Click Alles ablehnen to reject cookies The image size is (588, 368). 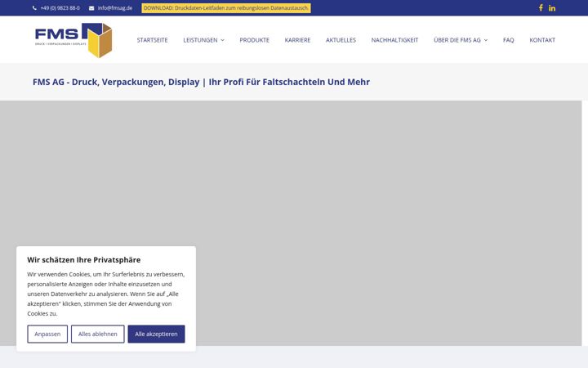[x=97, y=334]
